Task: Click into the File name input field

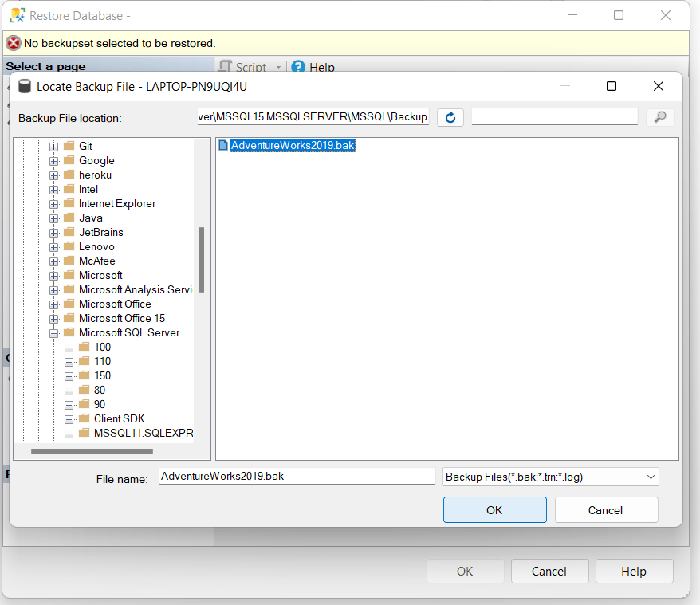Action: coord(297,477)
